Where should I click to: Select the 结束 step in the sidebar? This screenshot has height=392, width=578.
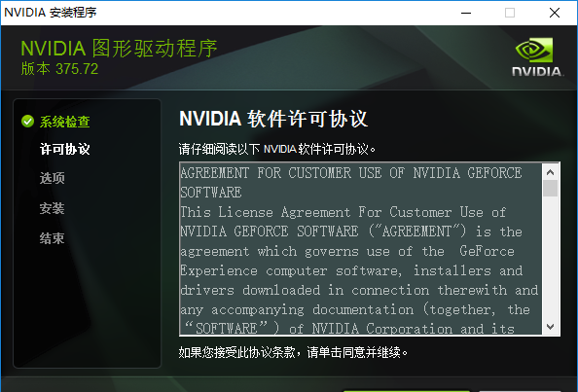pyautogui.click(x=53, y=238)
